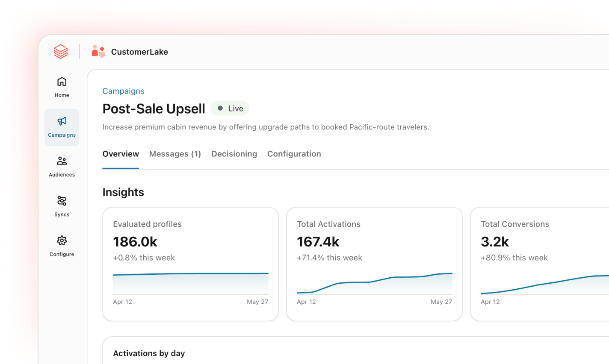The width and height of the screenshot is (609, 364).
Task: Click the Total Activations card label
Action: (328, 224)
